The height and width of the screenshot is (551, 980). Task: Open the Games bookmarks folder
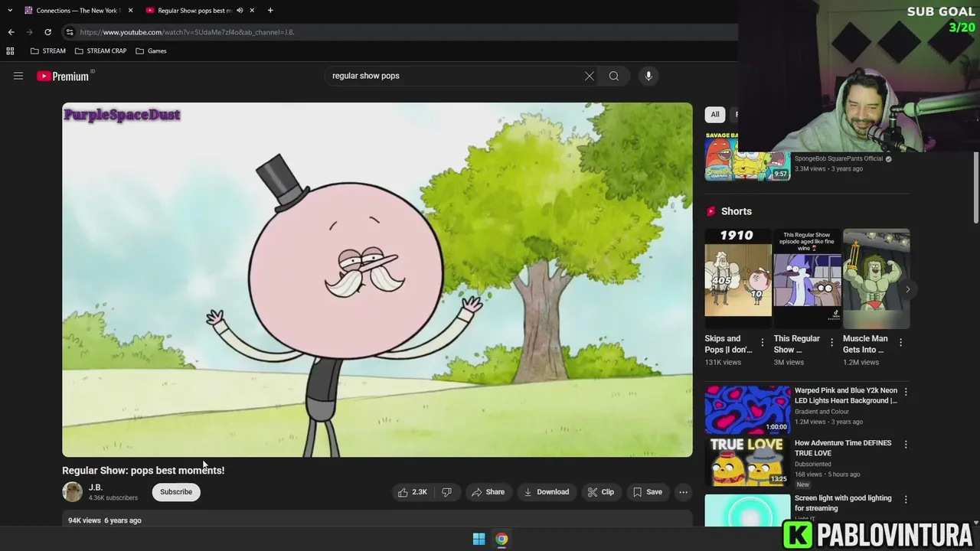[x=151, y=51]
